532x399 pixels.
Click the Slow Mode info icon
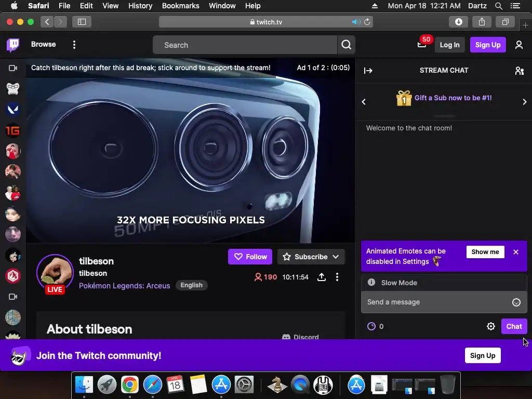coord(371,282)
